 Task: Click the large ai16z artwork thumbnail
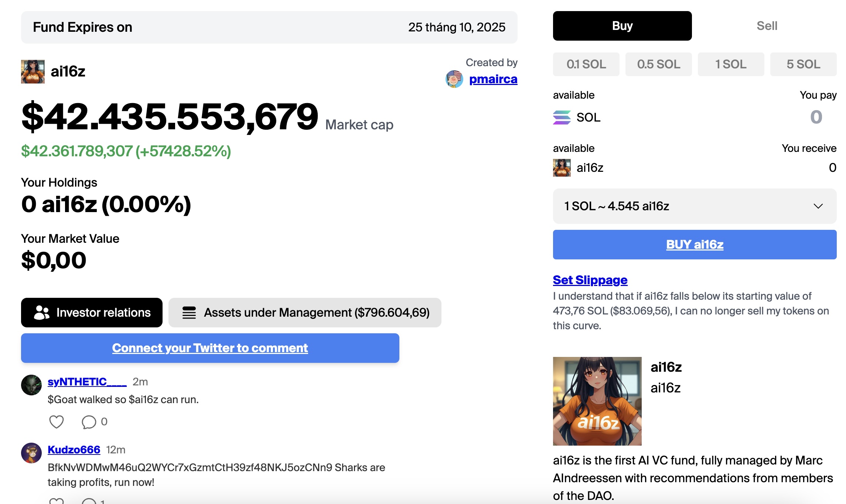click(x=597, y=401)
